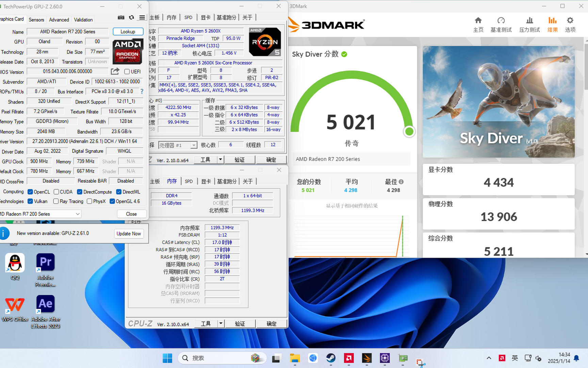The width and height of the screenshot is (588, 368).
Task: Open Steam from the taskbar
Action: coord(331,358)
